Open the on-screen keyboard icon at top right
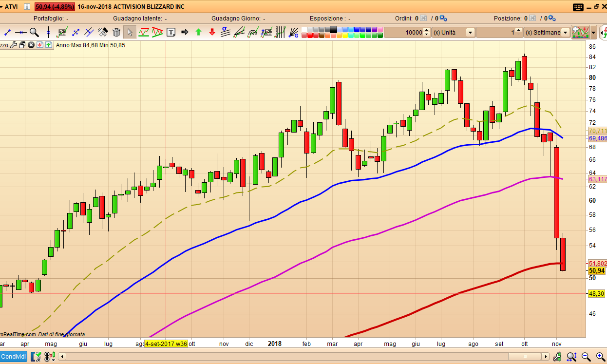Image resolution: width=607 pixels, height=364 pixels. click(578, 7)
